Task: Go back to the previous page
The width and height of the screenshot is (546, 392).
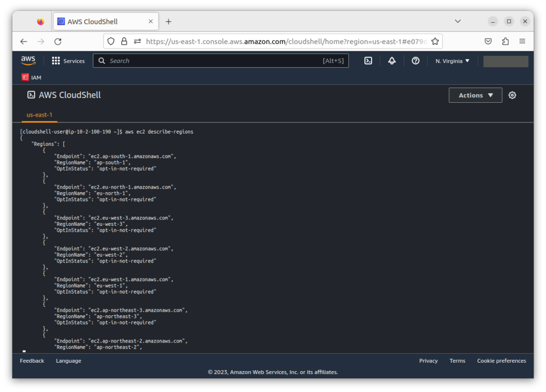Action: pyautogui.click(x=23, y=42)
